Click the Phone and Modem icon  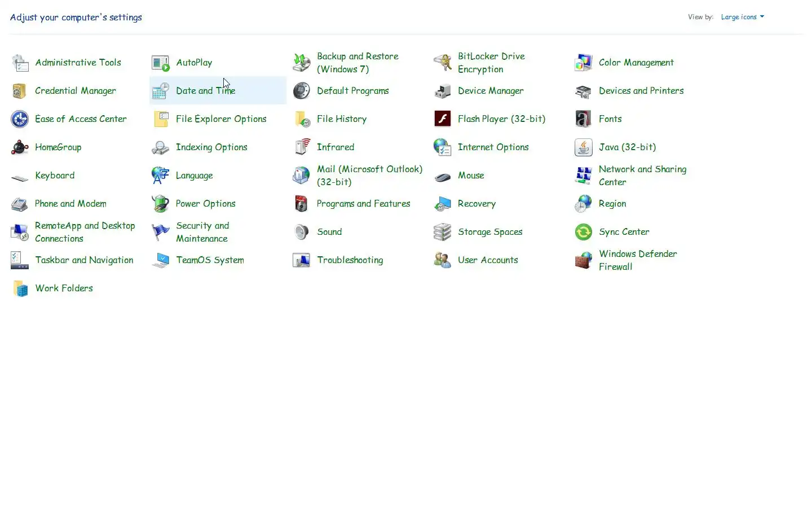[20, 204]
